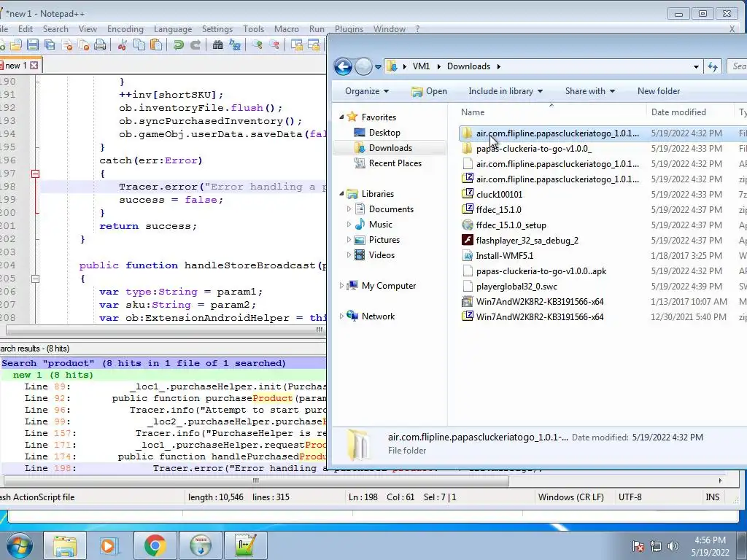The height and width of the screenshot is (560, 747).
Task: Open Share with dropdown
Action: coord(589,91)
